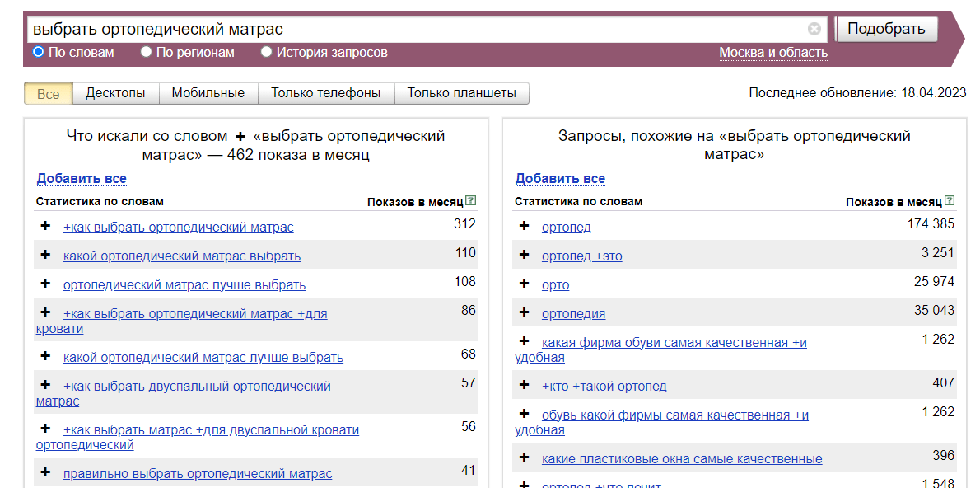Screen dimensions: 980x488
Task: Select the 'По регионам' radio button
Action: (146, 51)
